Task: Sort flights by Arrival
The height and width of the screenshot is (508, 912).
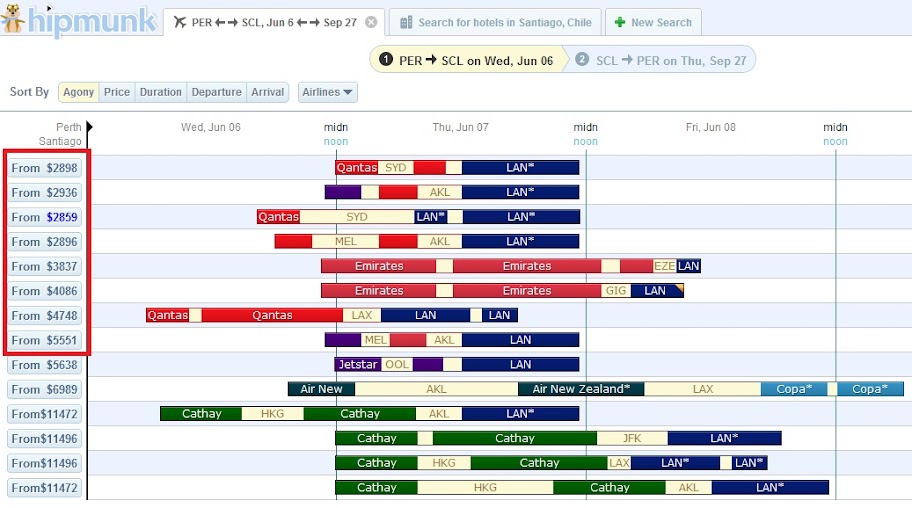Action: (x=268, y=92)
